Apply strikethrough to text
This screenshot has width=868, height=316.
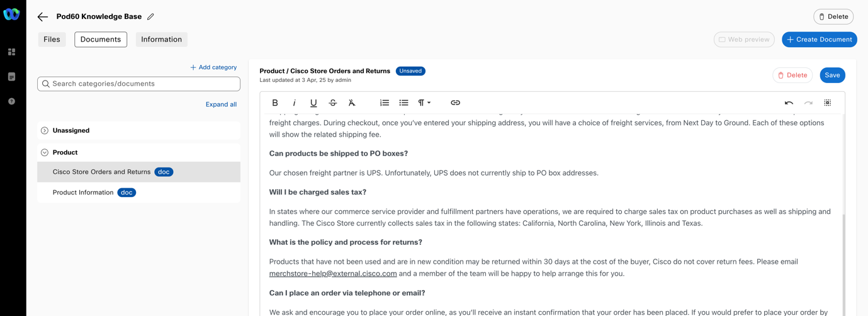point(333,103)
